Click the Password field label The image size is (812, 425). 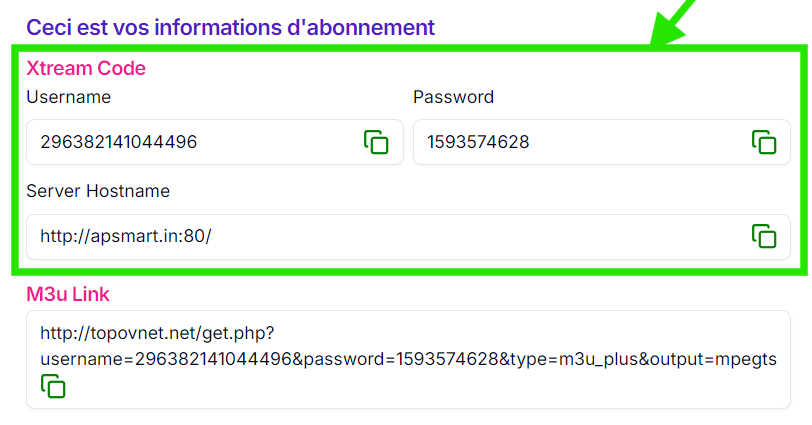453,97
